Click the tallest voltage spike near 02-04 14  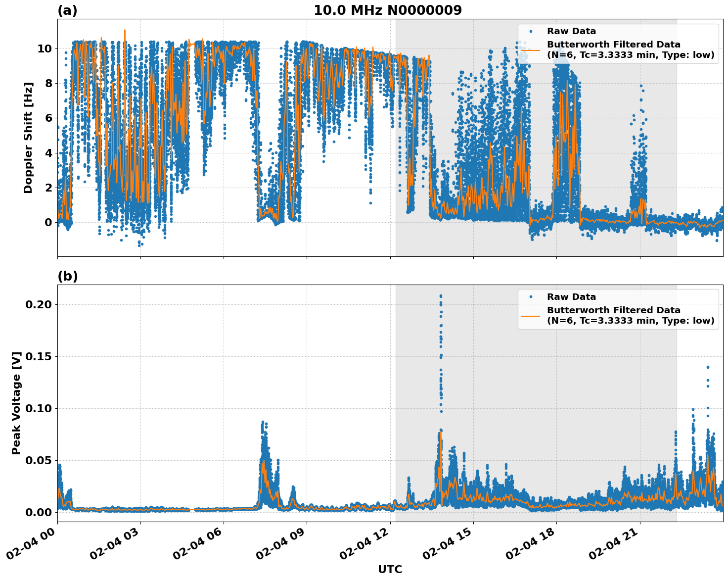[441, 297]
